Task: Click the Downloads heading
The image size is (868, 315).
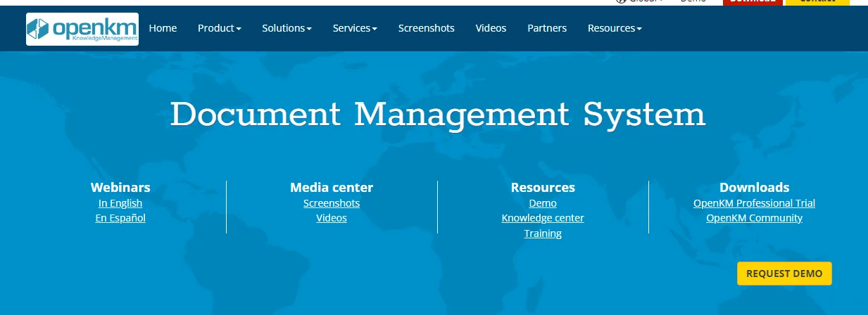Action: click(754, 188)
